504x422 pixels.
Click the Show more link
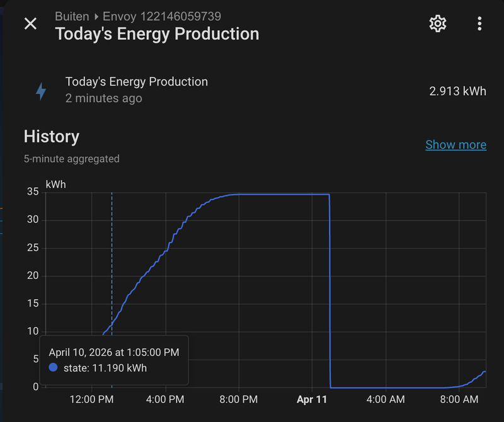[x=455, y=145]
